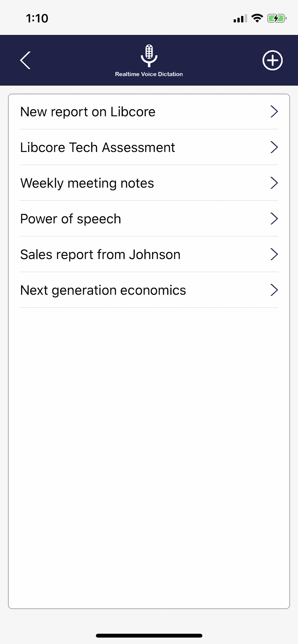Open Libcore Tech Assessment entry
This screenshot has width=298, height=644.
[x=149, y=147]
